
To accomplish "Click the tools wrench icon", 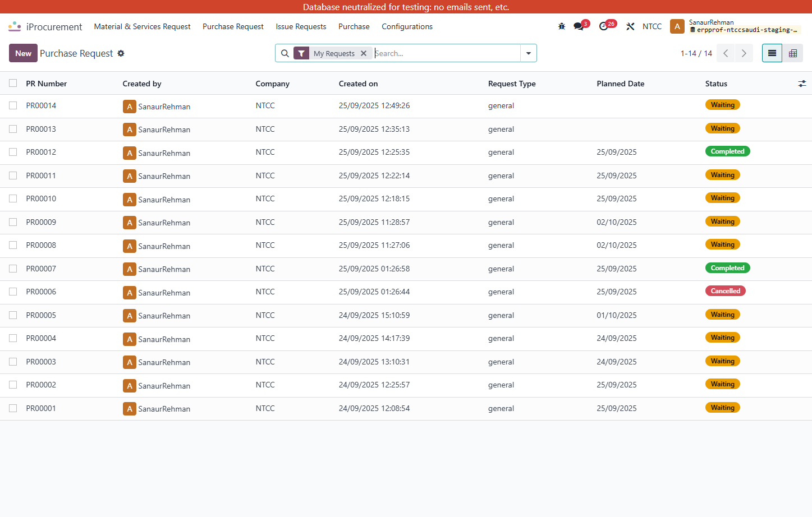I will 630,26.
